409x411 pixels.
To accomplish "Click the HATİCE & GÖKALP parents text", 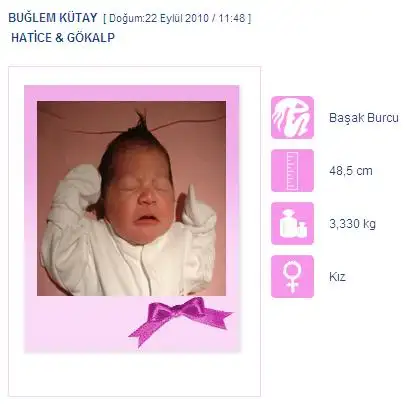I will (x=63, y=37).
